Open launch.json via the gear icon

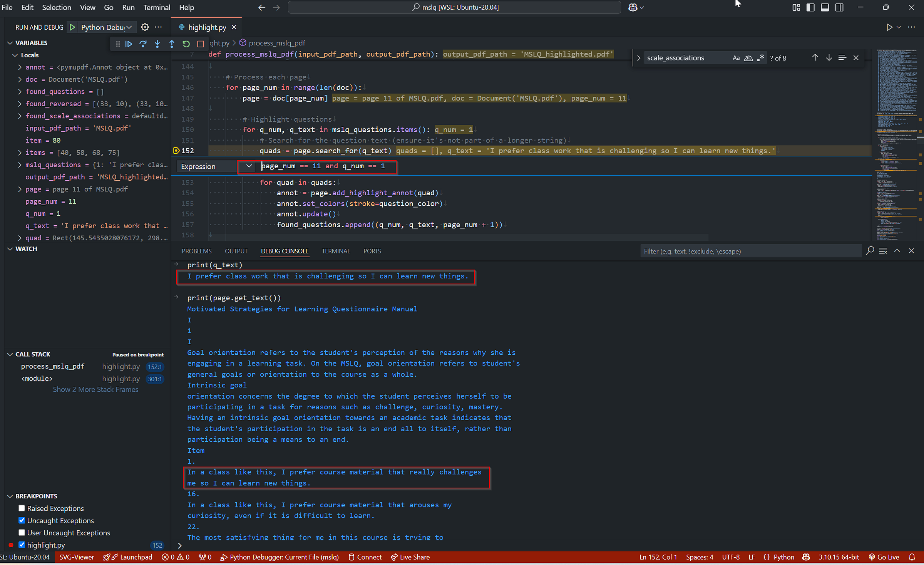click(x=145, y=27)
